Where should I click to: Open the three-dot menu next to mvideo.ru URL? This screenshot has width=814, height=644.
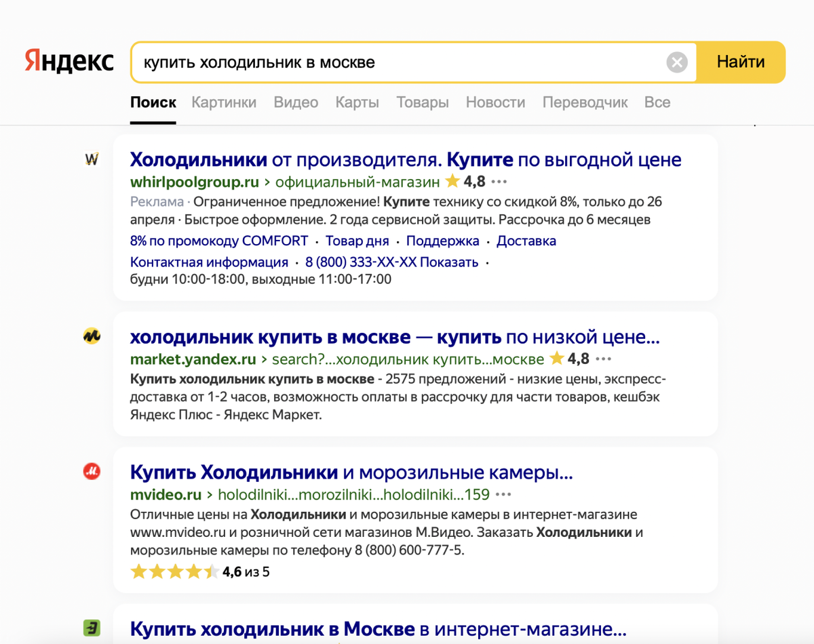502,494
